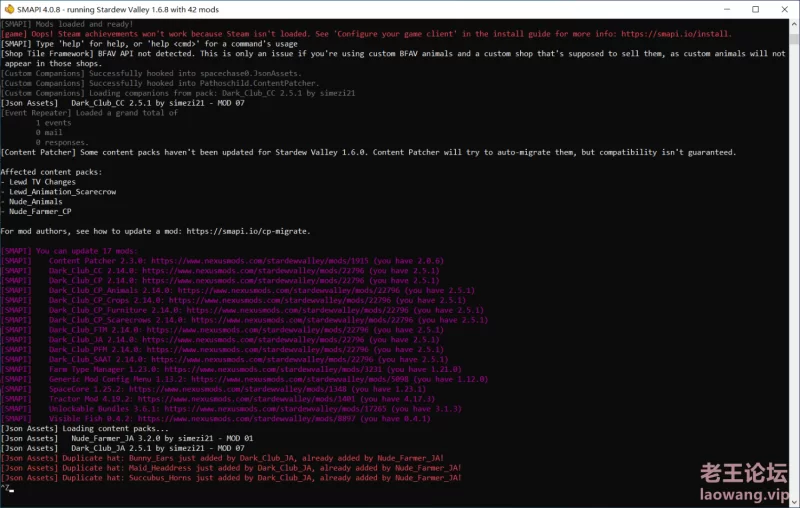This screenshot has height=508, width=800.
Task: Open the Unlockable Bundles 3.6.1 link
Action: coord(278,409)
